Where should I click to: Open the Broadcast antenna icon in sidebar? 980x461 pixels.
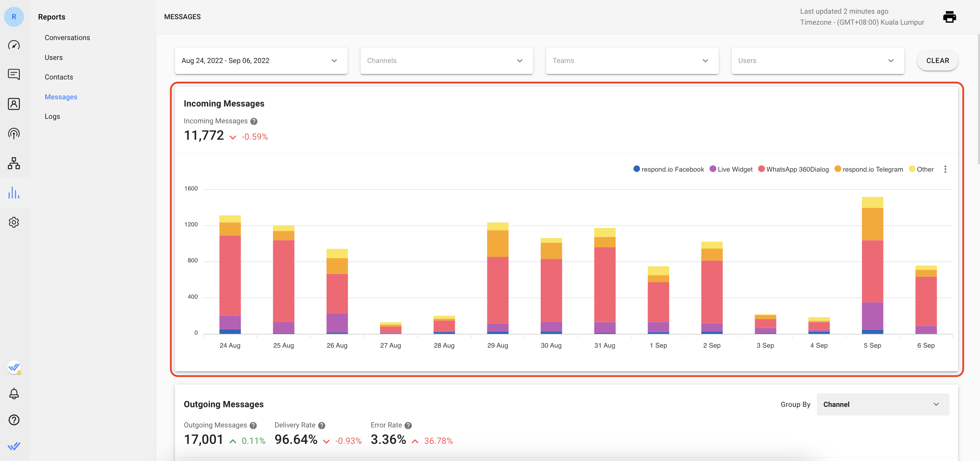[x=14, y=133]
